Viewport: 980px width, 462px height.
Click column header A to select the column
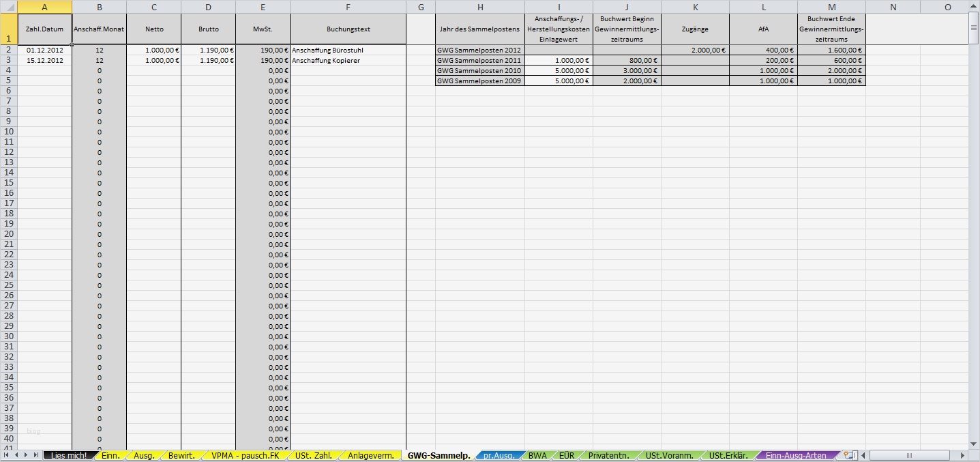[x=44, y=7]
